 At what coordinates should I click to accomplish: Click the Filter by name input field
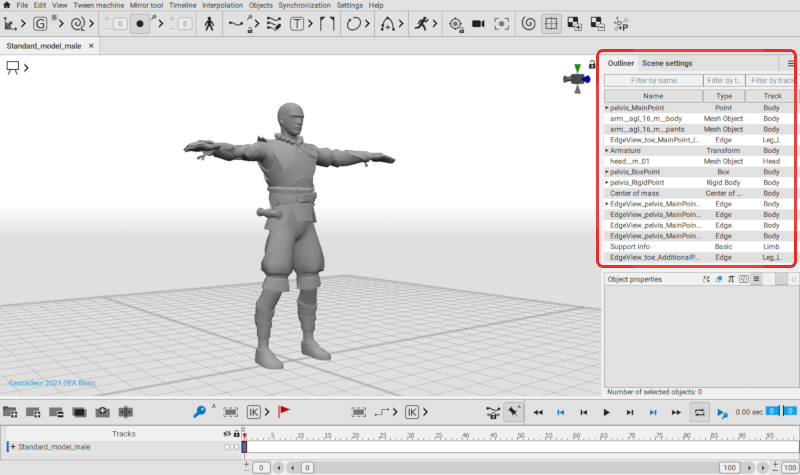coord(653,80)
